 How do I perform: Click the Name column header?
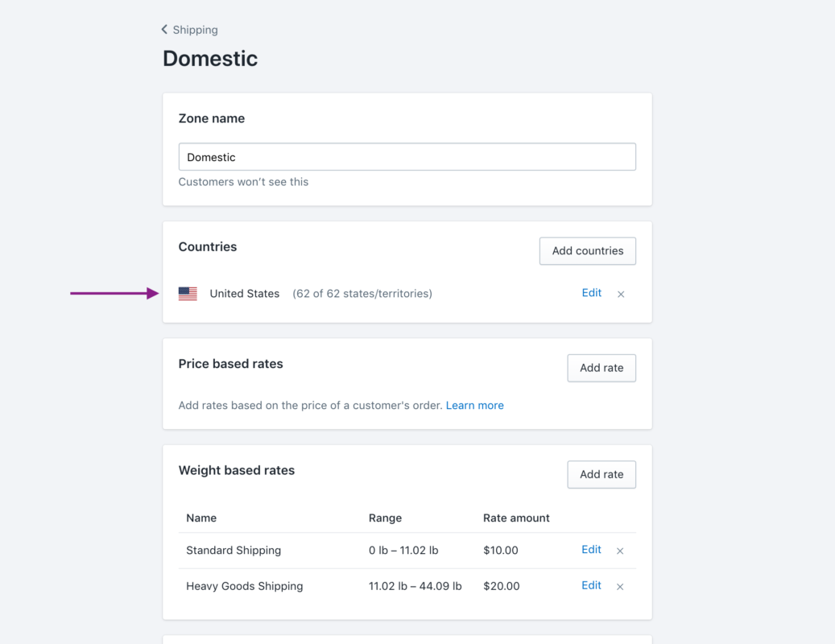pyautogui.click(x=201, y=518)
